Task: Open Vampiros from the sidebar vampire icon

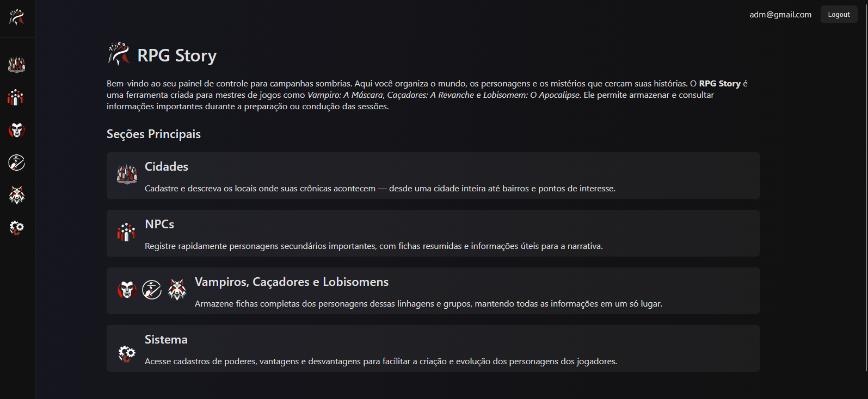Action: point(17,130)
